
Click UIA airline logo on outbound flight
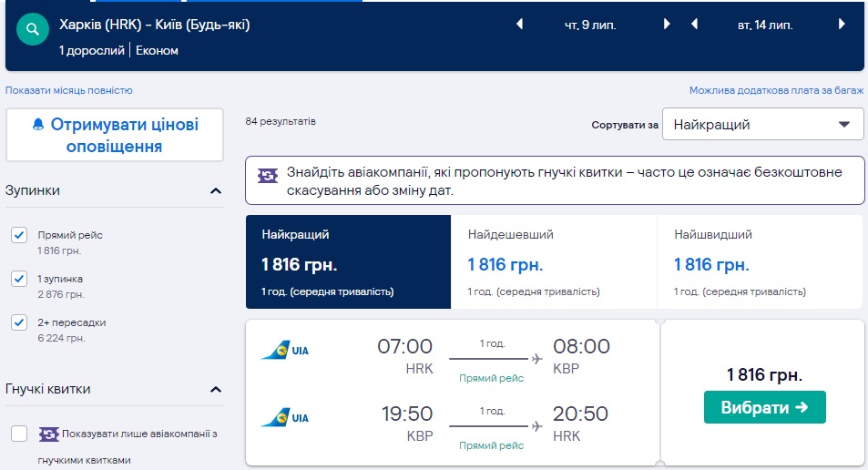[x=285, y=350]
